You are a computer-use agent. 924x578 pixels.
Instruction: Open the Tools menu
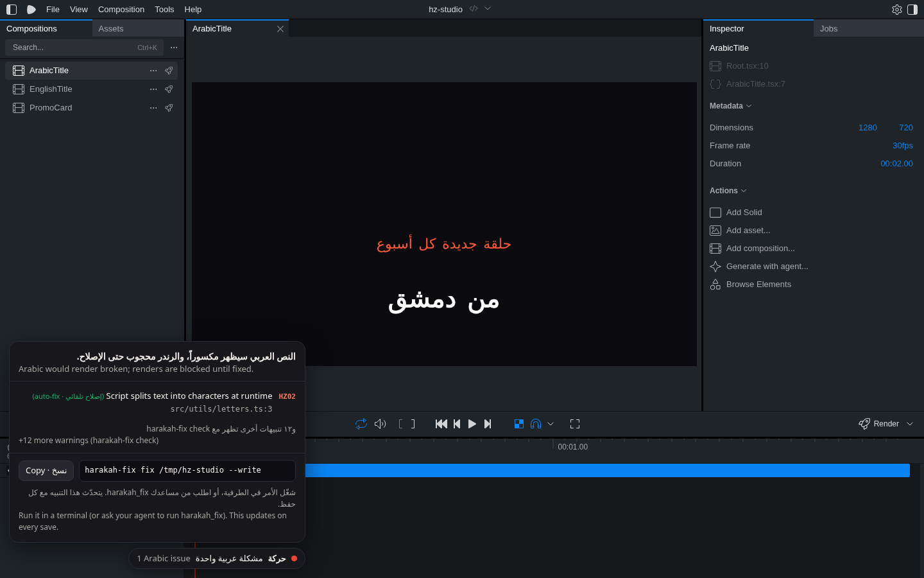(164, 10)
